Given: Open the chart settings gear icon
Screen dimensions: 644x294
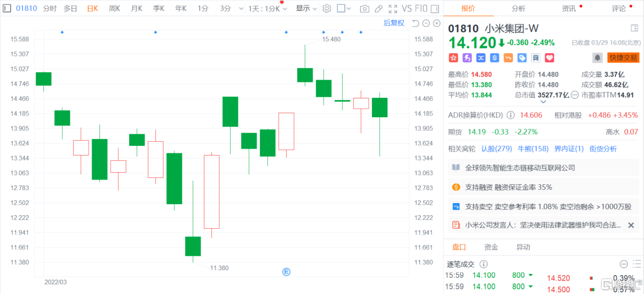Looking at the screenshot, I should point(327,9).
